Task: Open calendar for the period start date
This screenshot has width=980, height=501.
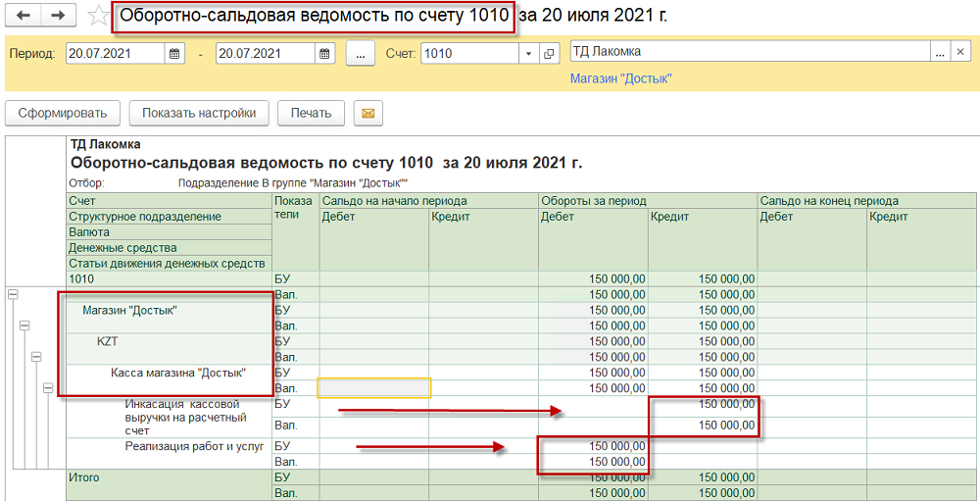Action: pos(174,53)
